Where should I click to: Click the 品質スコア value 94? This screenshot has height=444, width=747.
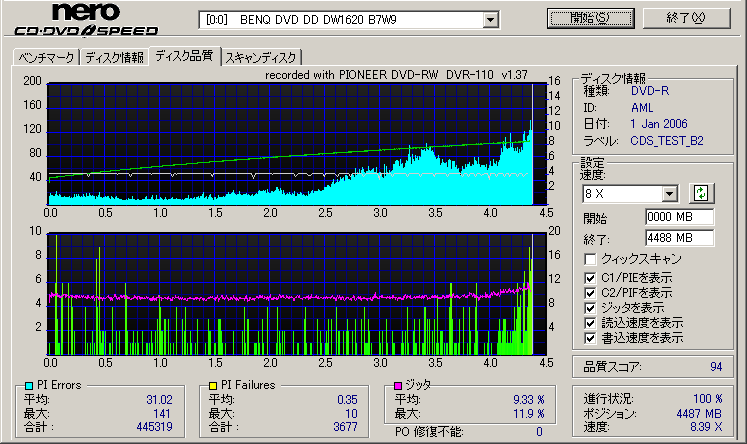pyautogui.click(x=716, y=367)
